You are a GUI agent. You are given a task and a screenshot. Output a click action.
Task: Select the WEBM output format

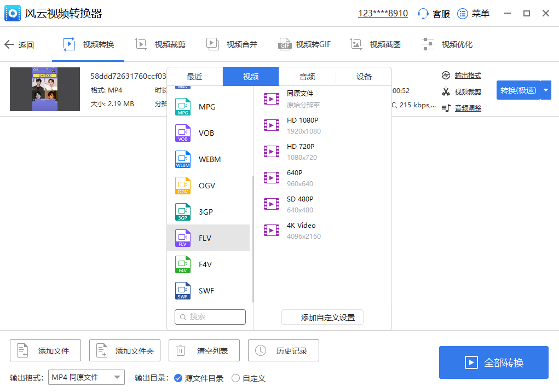209,159
